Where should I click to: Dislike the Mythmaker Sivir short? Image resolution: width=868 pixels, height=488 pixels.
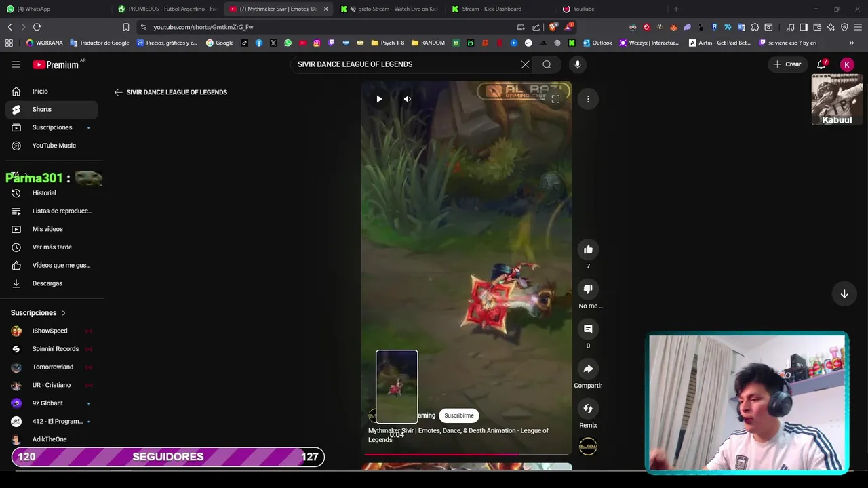[588, 289]
